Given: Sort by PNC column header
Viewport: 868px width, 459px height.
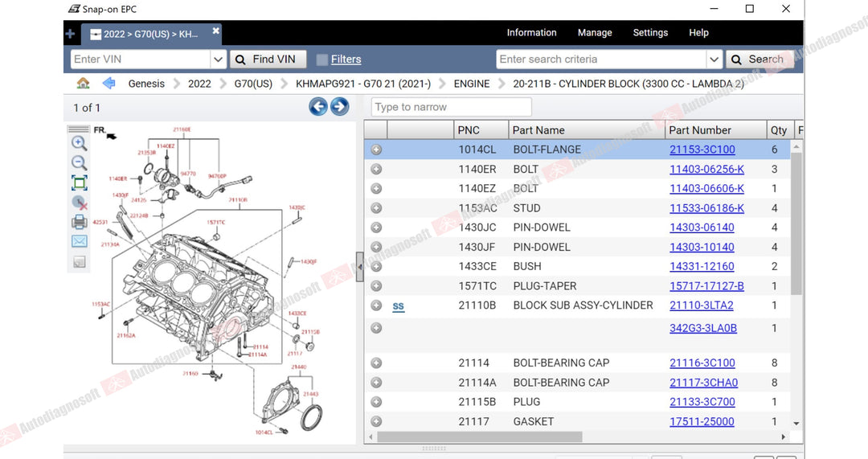Looking at the screenshot, I should coord(481,130).
